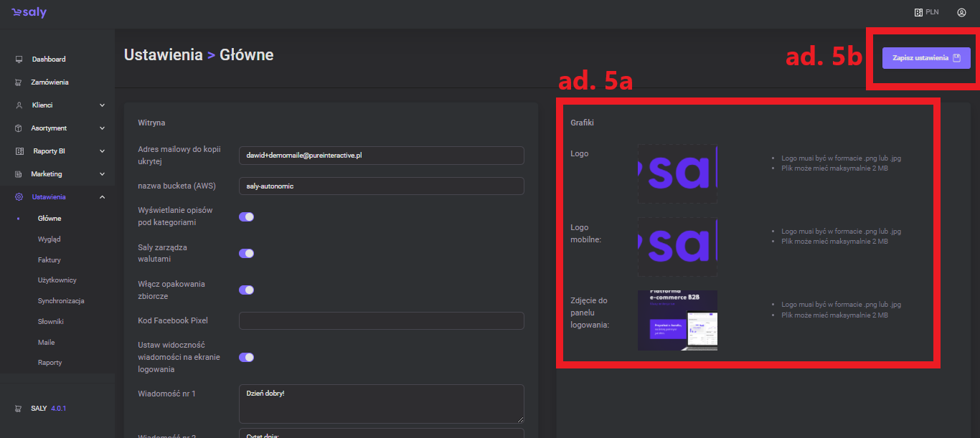Viewport: 980px width, 438px height.
Task: Expand the Klienci menu chevron
Action: pos(102,105)
